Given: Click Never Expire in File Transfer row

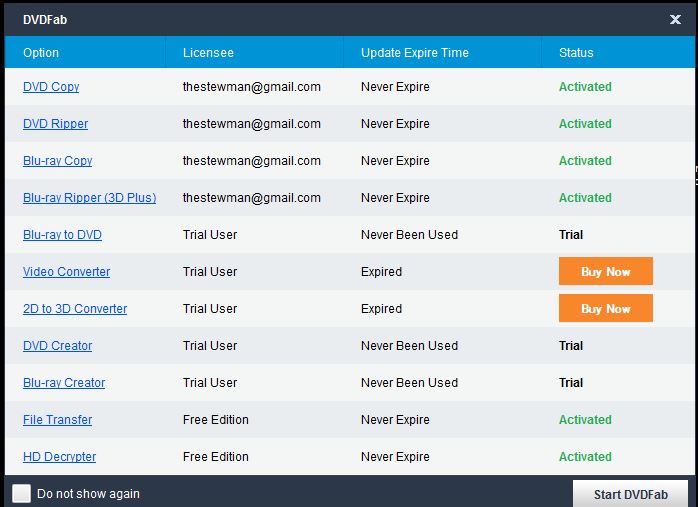Looking at the screenshot, I should pos(395,419).
